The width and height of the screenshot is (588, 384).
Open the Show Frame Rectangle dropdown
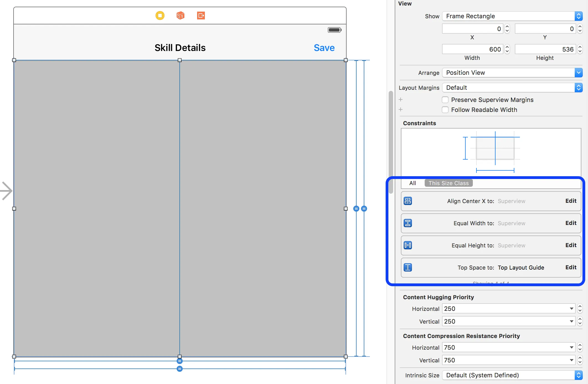pos(512,16)
